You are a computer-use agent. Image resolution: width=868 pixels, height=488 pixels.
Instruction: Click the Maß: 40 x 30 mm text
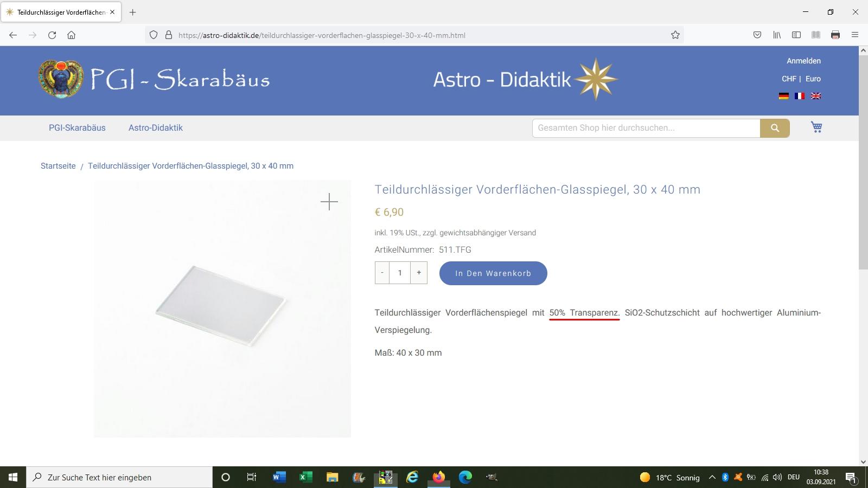tap(408, 352)
